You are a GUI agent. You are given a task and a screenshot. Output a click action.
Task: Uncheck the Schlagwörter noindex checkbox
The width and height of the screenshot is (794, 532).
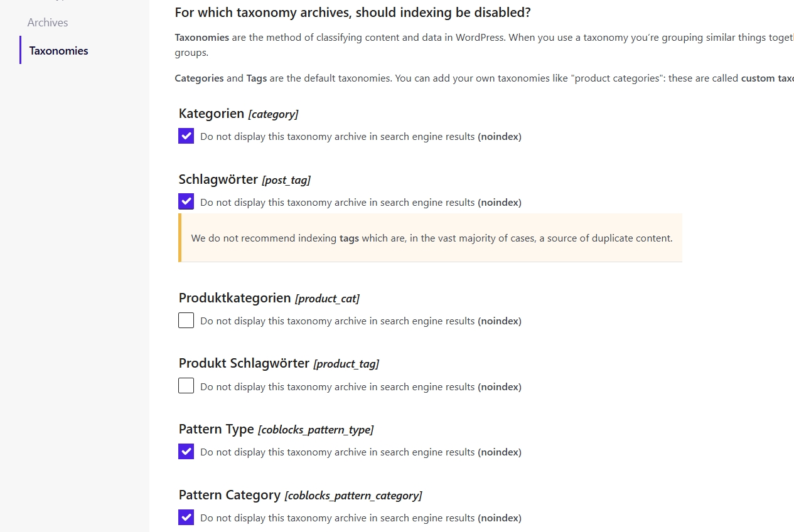tap(186, 202)
